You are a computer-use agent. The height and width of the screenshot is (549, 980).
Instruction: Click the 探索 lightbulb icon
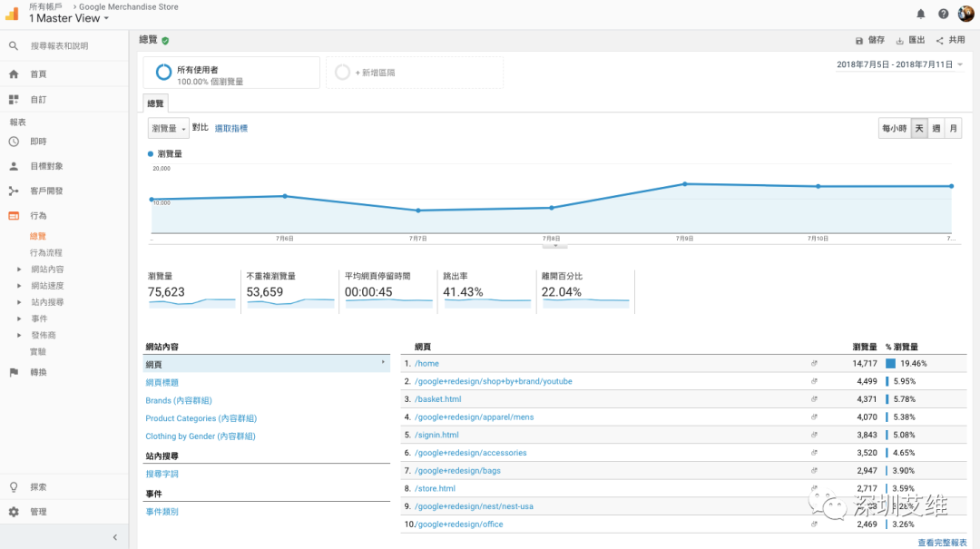click(14, 486)
